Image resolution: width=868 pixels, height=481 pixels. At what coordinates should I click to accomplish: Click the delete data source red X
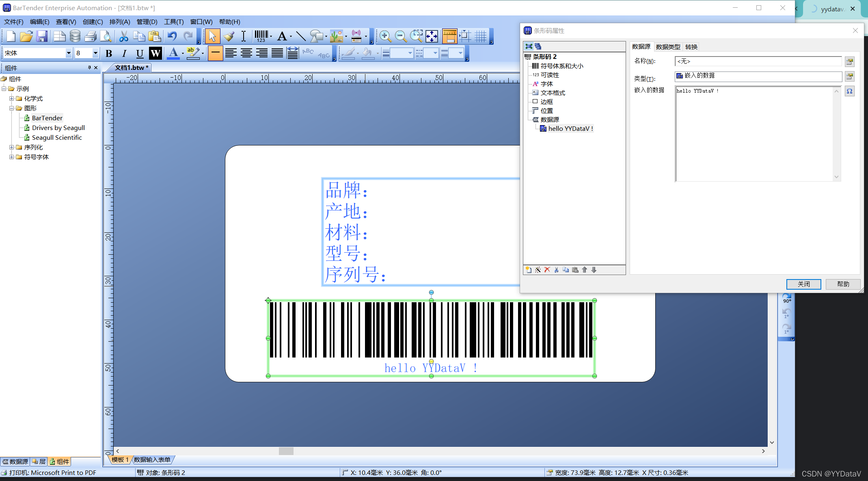547,270
